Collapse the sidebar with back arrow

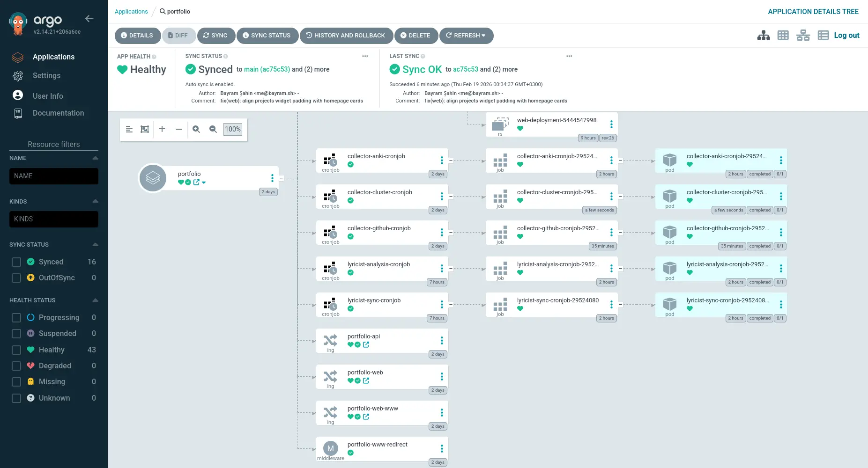[89, 19]
